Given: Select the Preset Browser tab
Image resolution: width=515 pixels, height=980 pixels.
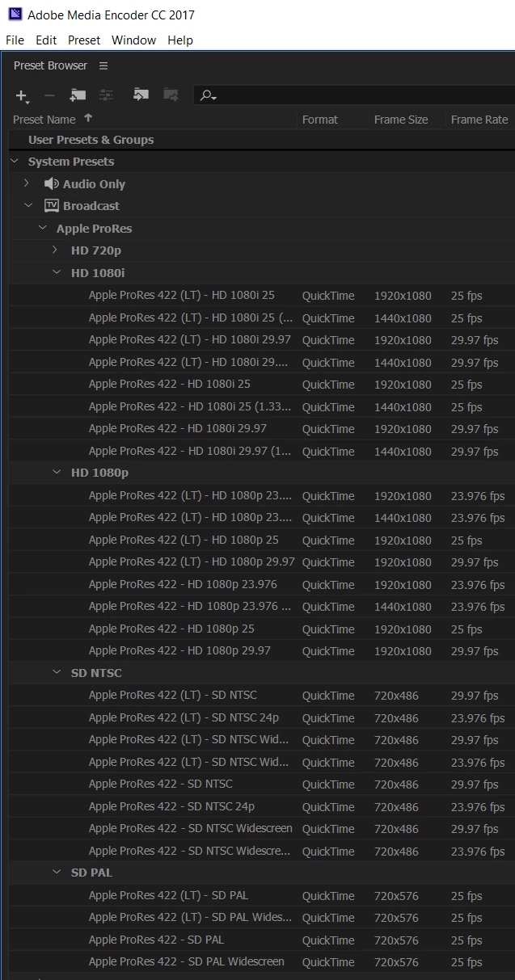Looking at the screenshot, I should tap(51, 65).
